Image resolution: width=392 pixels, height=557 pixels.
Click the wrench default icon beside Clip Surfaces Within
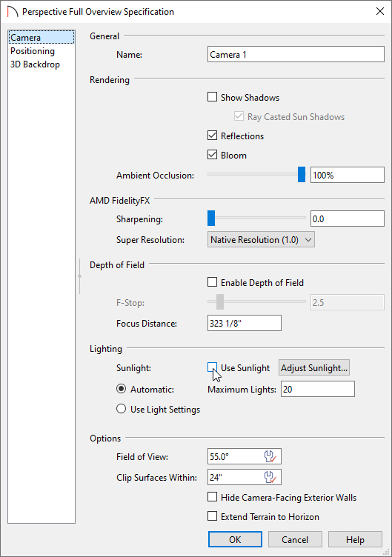270,477
